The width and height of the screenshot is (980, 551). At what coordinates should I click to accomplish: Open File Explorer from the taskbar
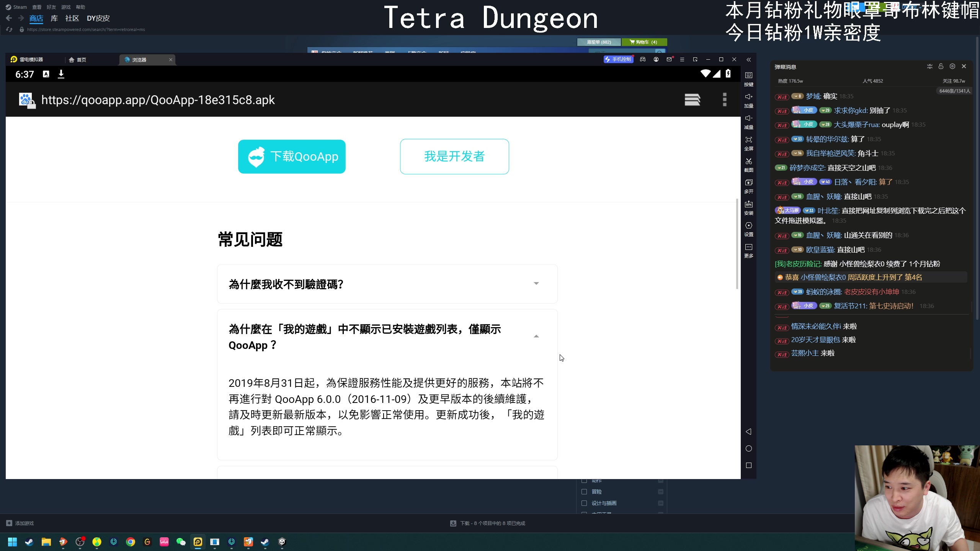click(x=46, y=542)
